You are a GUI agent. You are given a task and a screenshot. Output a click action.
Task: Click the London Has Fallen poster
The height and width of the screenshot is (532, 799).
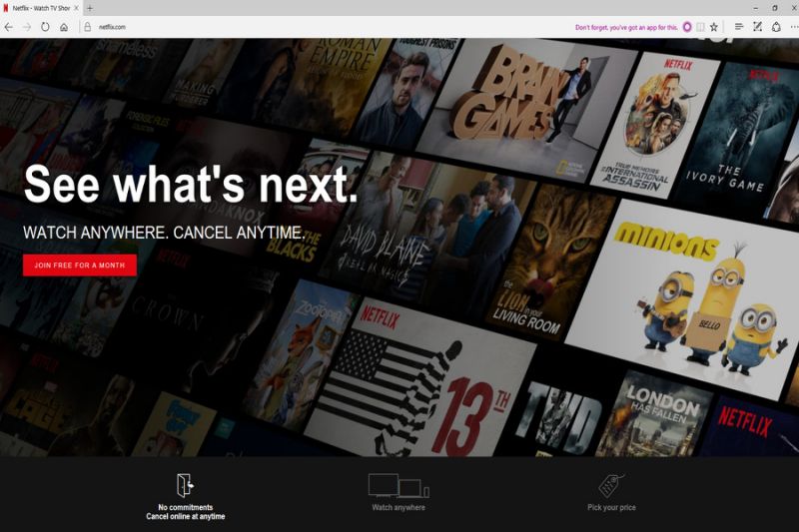(655, 415)
